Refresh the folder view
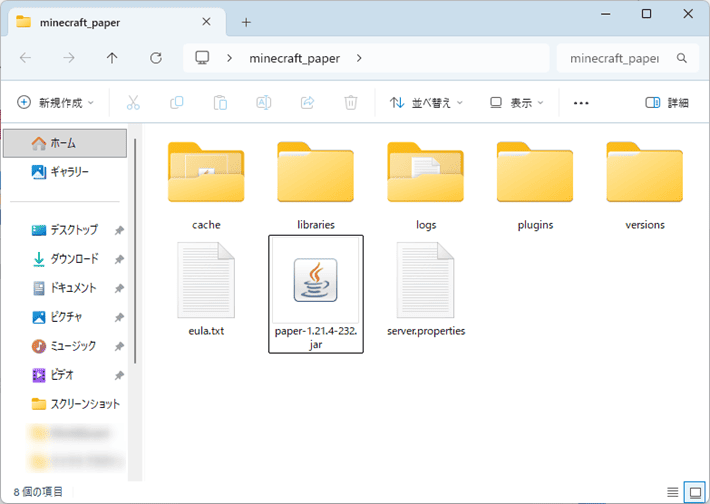 tap(156, 58)
